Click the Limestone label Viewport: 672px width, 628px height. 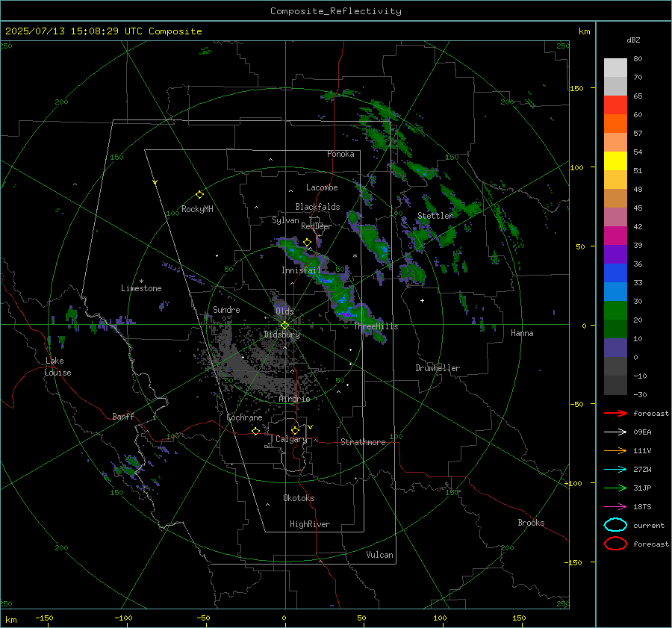click(x=141, y=288)
